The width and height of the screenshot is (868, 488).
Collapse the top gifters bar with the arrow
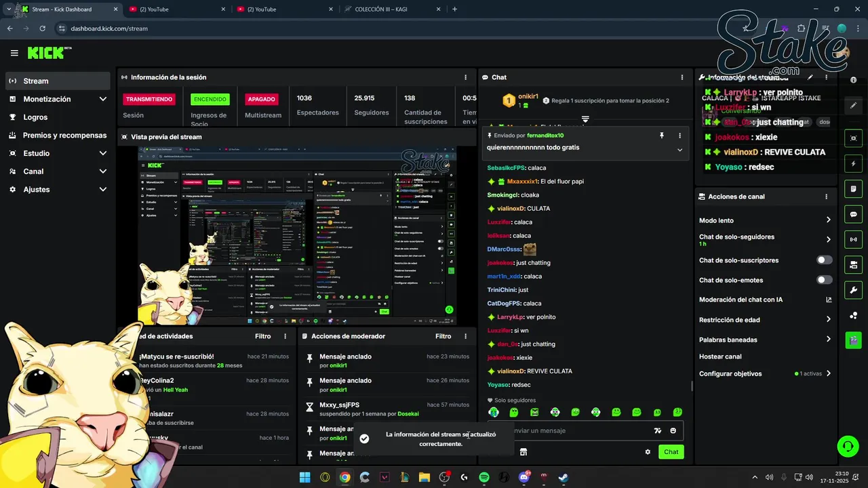point(585,119)
